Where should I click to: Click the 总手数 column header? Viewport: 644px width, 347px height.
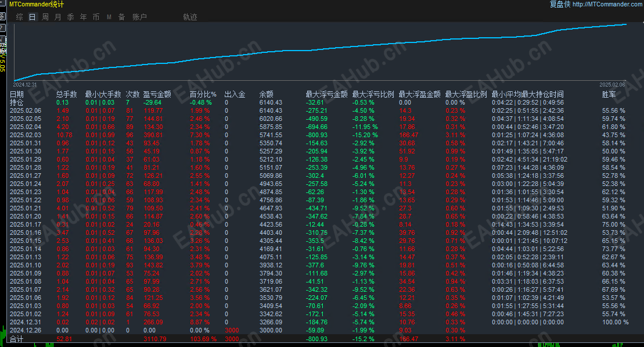(x=67, y=94)
